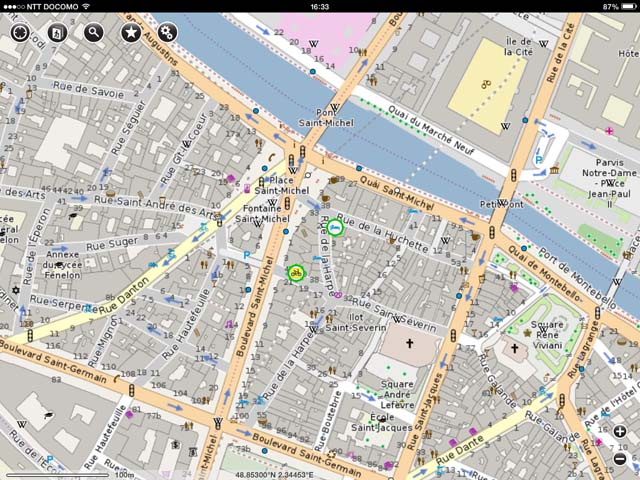
Task: Select the green-circled hotel bed marker
Action: click(335, 227)
